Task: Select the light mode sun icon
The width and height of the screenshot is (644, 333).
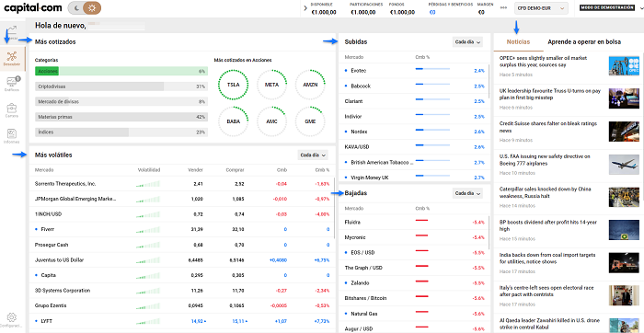Action: point(91,7)
